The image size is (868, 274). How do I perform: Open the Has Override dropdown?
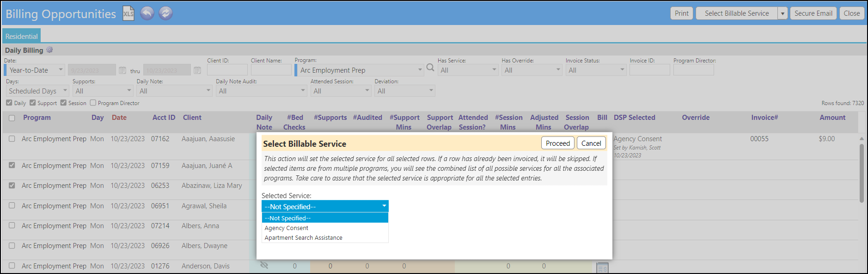pyautogui.click(x=532, y=70)
